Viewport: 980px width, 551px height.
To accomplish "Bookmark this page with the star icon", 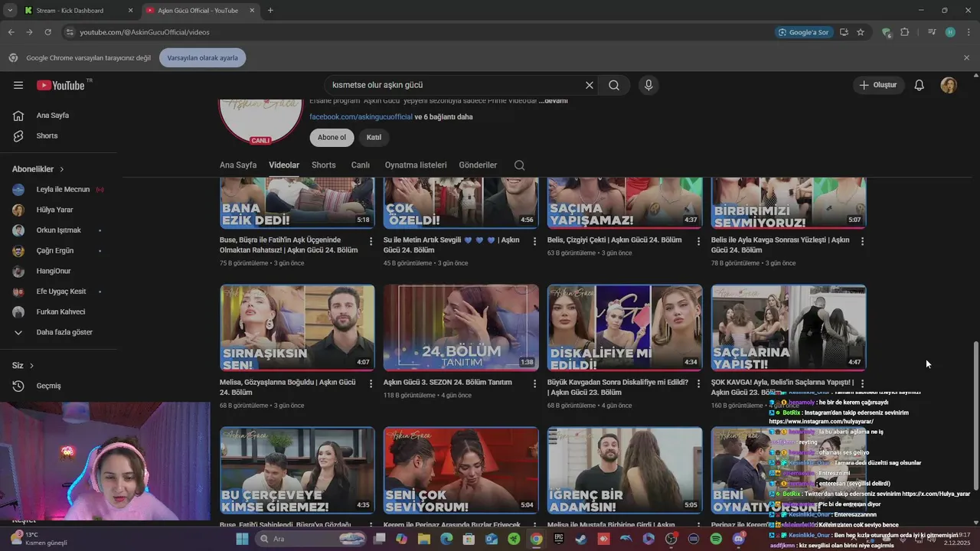I will pyautogui.click(x=861, y=32).
